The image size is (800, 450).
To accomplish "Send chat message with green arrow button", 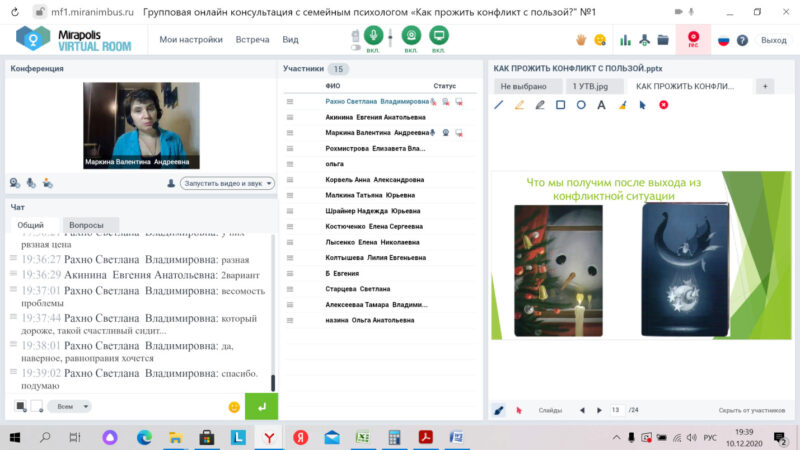I will (x=261, y=407).
